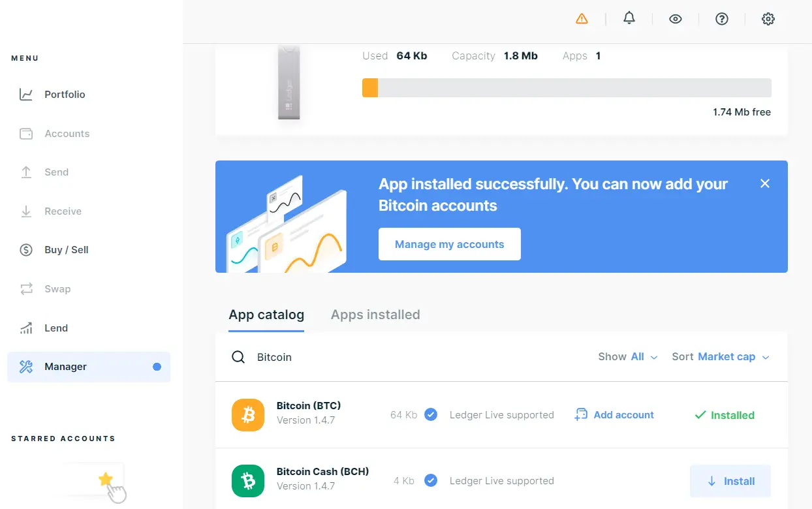This screenshot has height=509, width=812.
Task: Click the Capacity 1.8 Mb value
Action: [521, 56]
